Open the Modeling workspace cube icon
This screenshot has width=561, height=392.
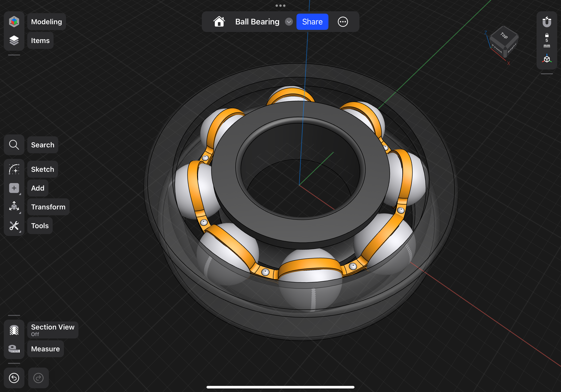[x=14, y=22]
